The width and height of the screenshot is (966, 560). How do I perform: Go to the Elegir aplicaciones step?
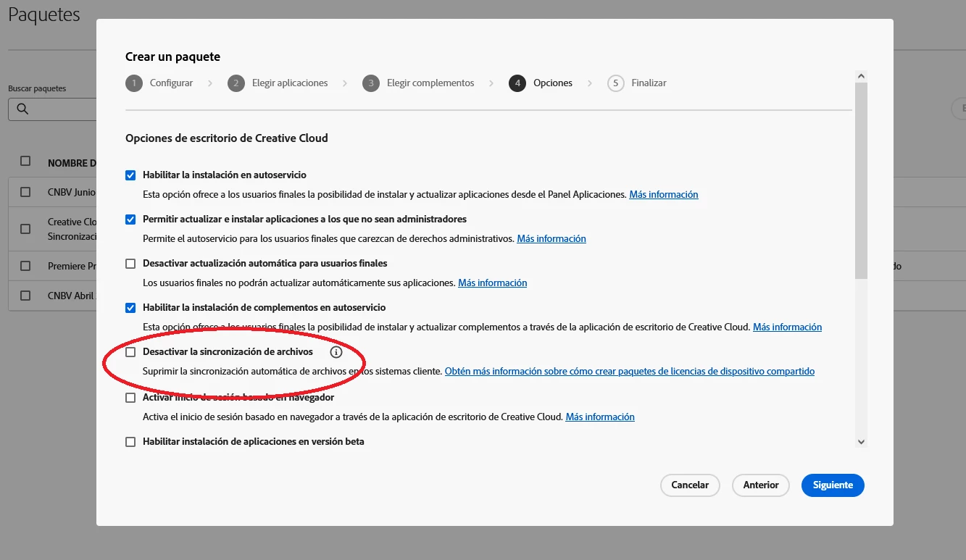[290, 83]
